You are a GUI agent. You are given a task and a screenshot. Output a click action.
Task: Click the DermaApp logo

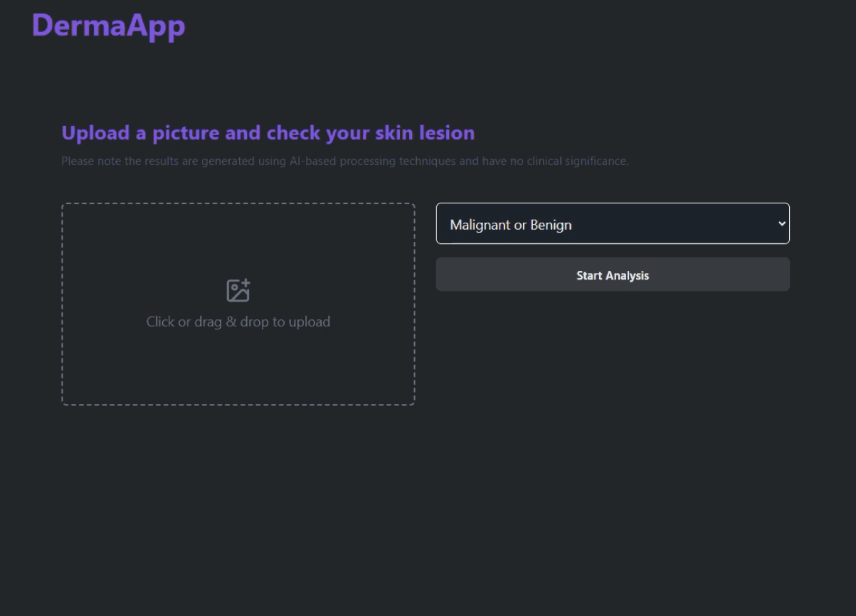click(108, 26)
